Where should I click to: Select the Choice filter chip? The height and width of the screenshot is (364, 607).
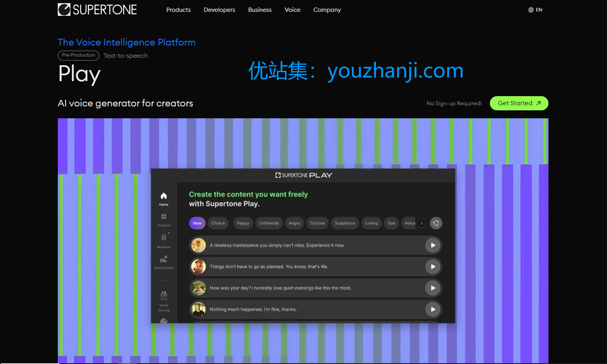[218, 223]
